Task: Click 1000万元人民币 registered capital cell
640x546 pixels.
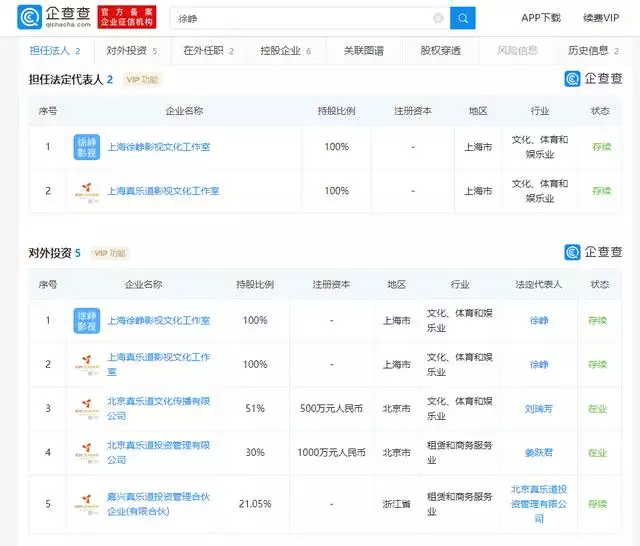Action: click(x=331, y=453)
